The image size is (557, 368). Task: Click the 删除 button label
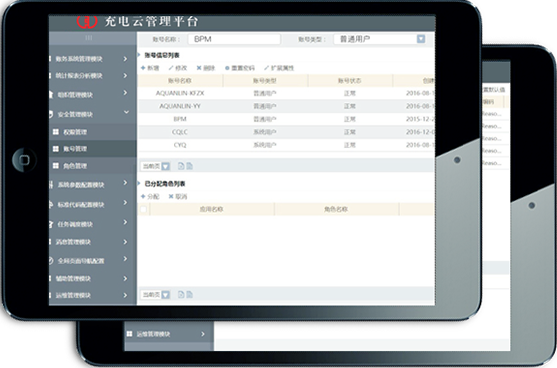tap(210, 68)
